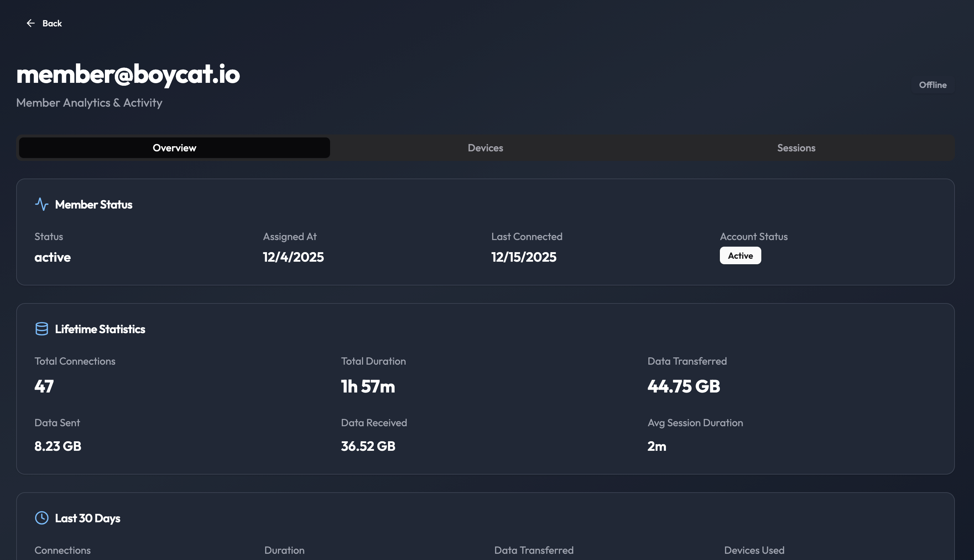Image resolution: width=974 pixels, height=560 pixels.
Task: Click the Lifetime Statistics database icon
Action: point(41,329)
